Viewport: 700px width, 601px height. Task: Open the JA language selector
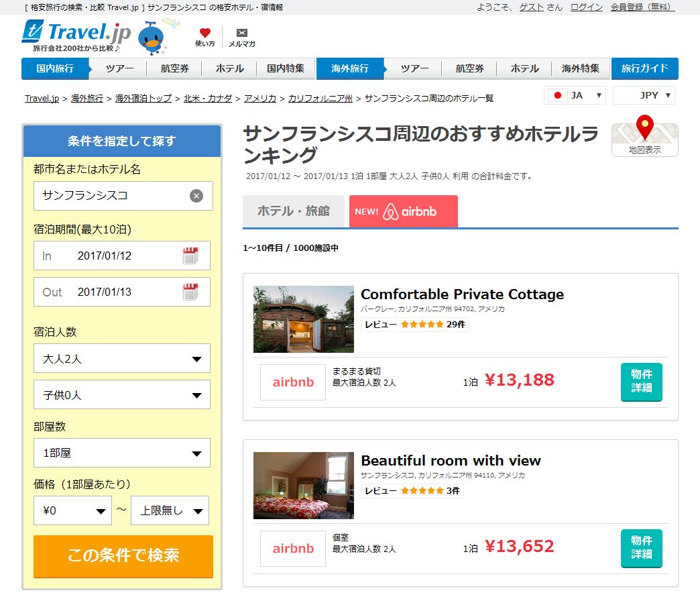(575, 95)
